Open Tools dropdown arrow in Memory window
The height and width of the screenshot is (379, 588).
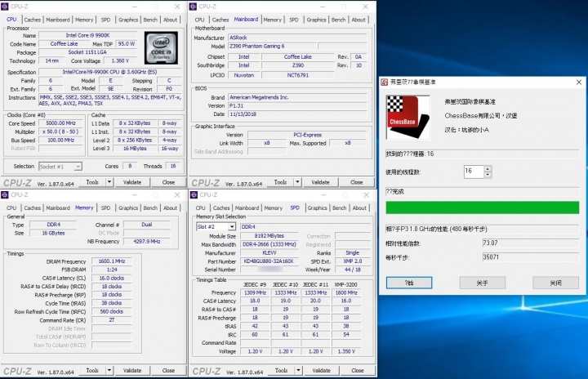pyautogui.click(x=109, y=370)
